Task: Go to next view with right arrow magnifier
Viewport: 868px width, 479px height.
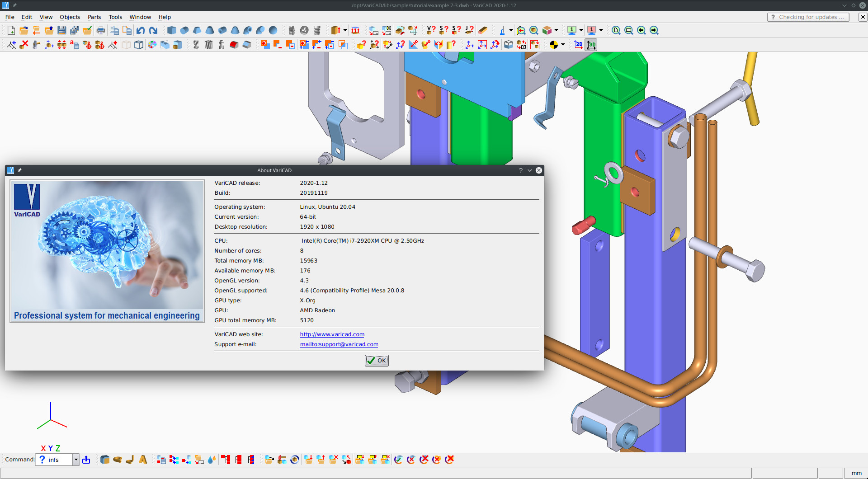Action: point(654,30)
